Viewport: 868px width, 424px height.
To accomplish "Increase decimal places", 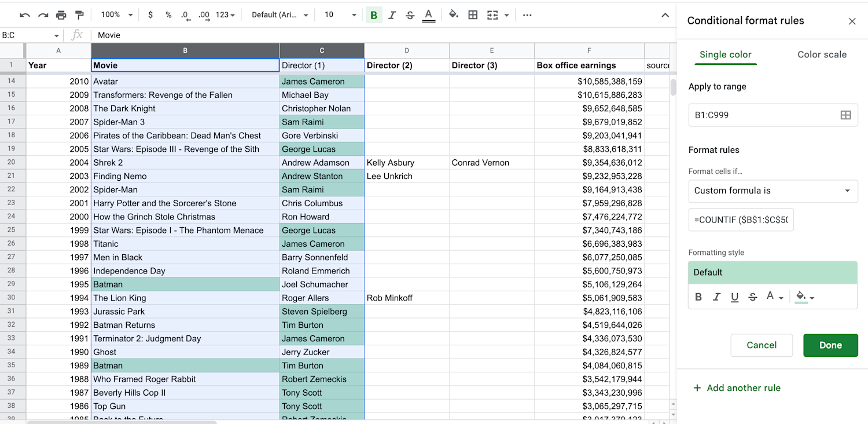I will pos(204,15).
